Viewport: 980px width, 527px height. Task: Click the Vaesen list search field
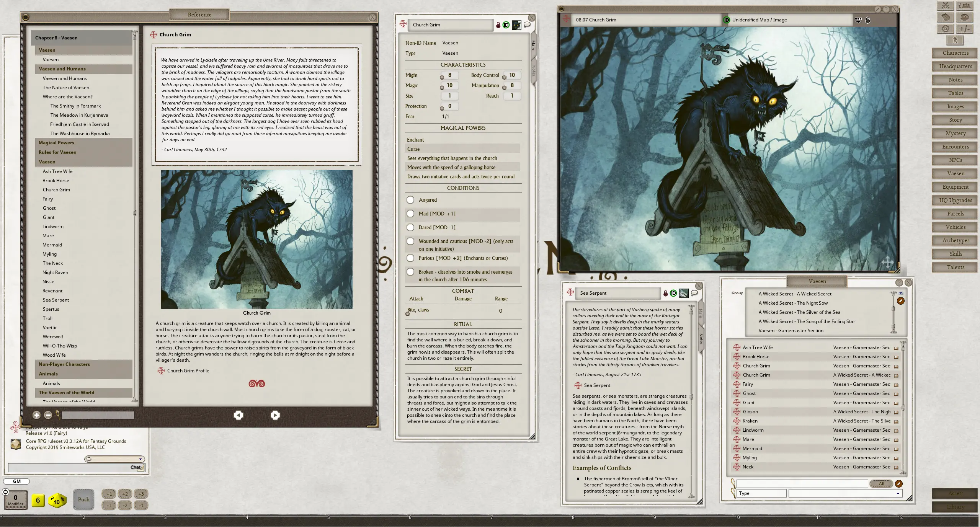click(802, 484)
